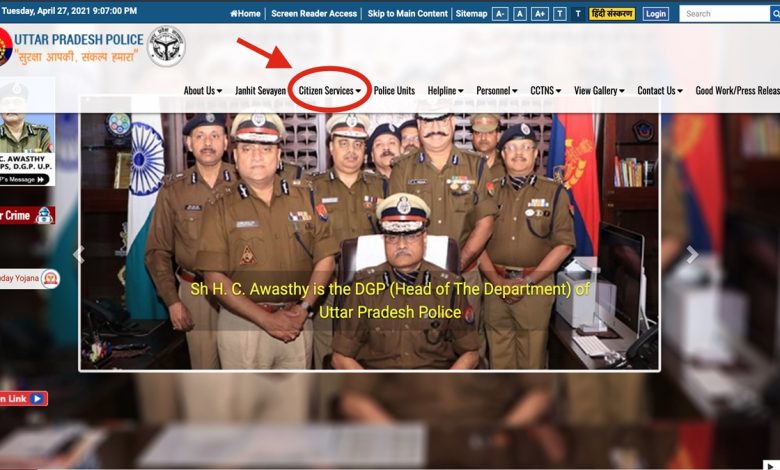Viewport: 780px width, 470px height.
Task: Open the Police Units menu item
Action: tap(394, 91)
